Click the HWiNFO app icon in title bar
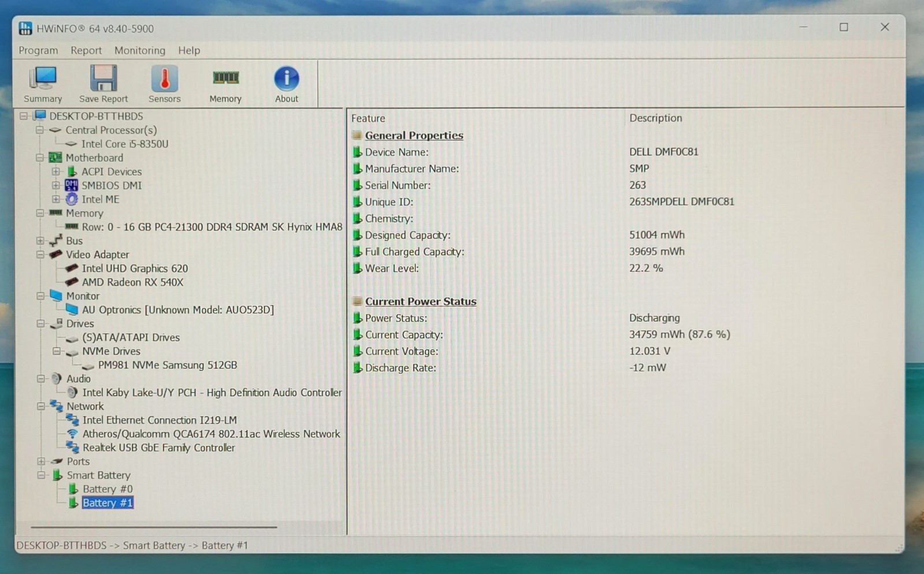The height and width of the screenshot is (574, 924). pos(25,28)
